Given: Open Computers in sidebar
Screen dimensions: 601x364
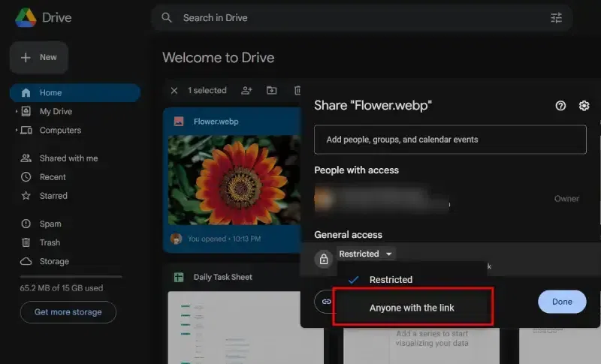Looking at the screenshot, I should (60, 130).
